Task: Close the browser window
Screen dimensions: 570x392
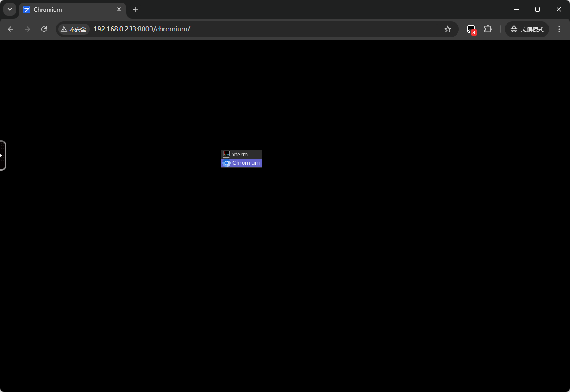Action: point(559,9)
